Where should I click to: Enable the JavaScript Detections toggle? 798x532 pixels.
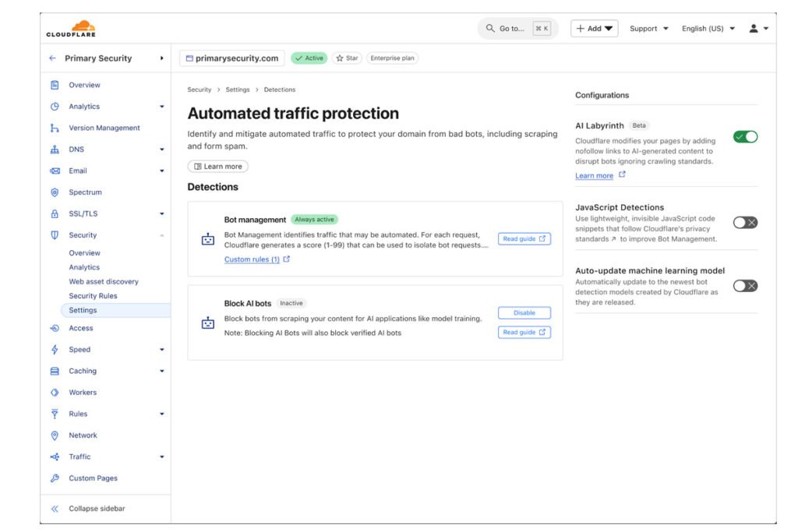[745, 223]
